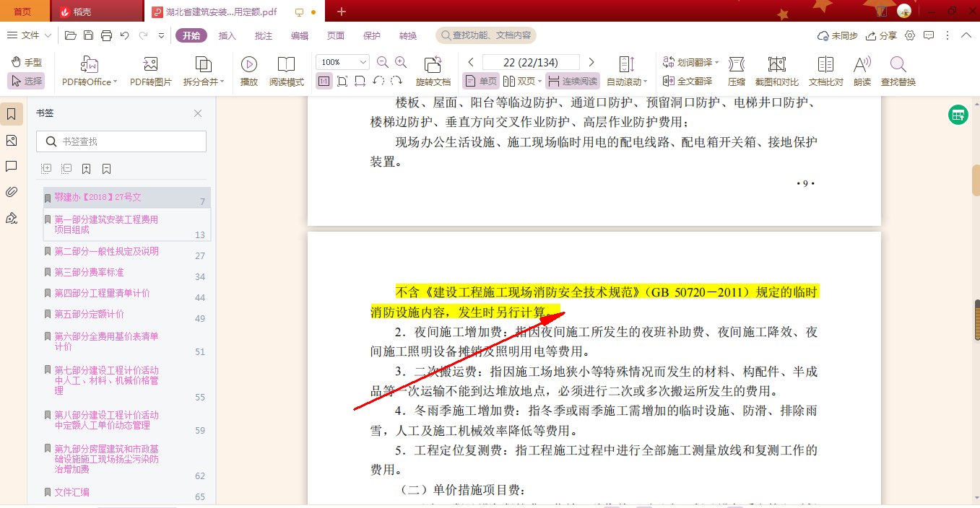The image size is (980, 508).
Task: Open the thumbnails panel in sidebar
Action: [12, 140]
